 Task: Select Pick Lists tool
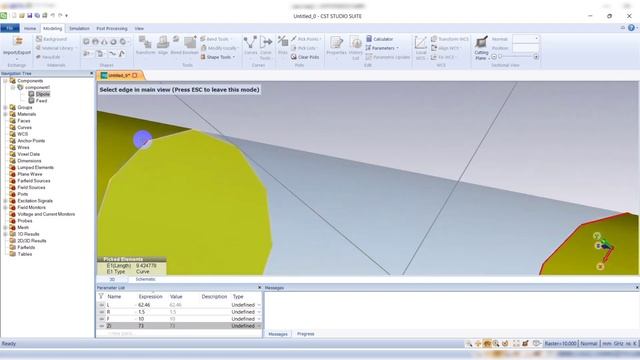pyautogui.click(x=304, y=48)
